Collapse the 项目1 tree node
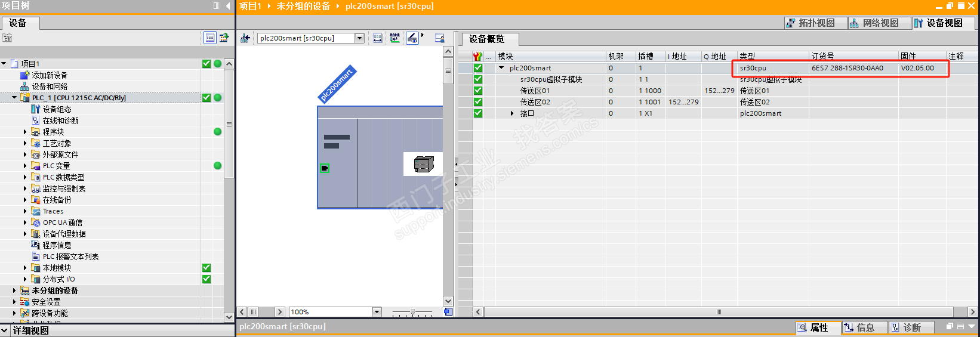980x337 pixels. (4, 64)
